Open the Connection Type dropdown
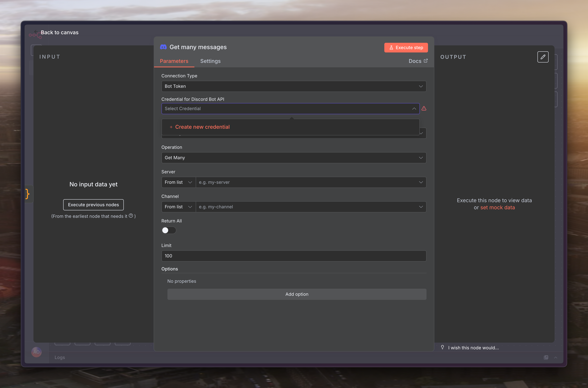This screenshot has width=588, height=388. tap(294, 86)
